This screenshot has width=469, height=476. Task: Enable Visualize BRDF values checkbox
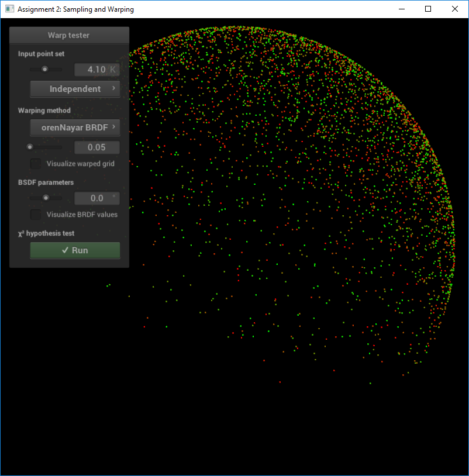[x=36, y=215]
